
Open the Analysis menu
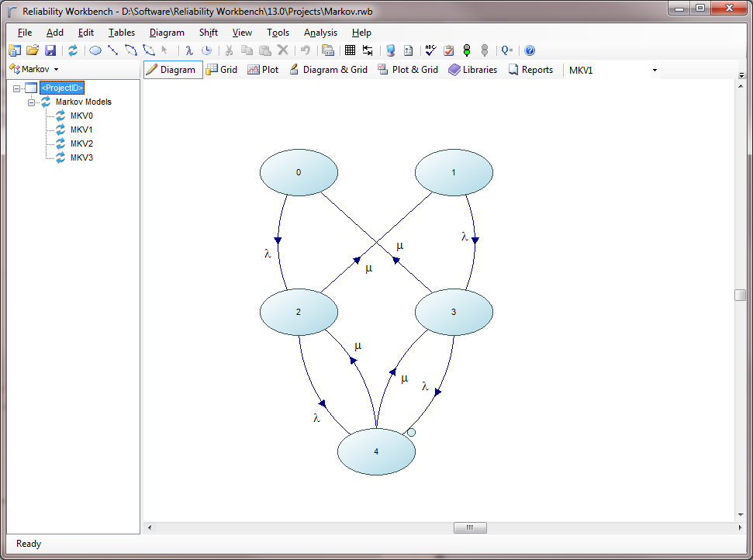(x=320, y=33)
